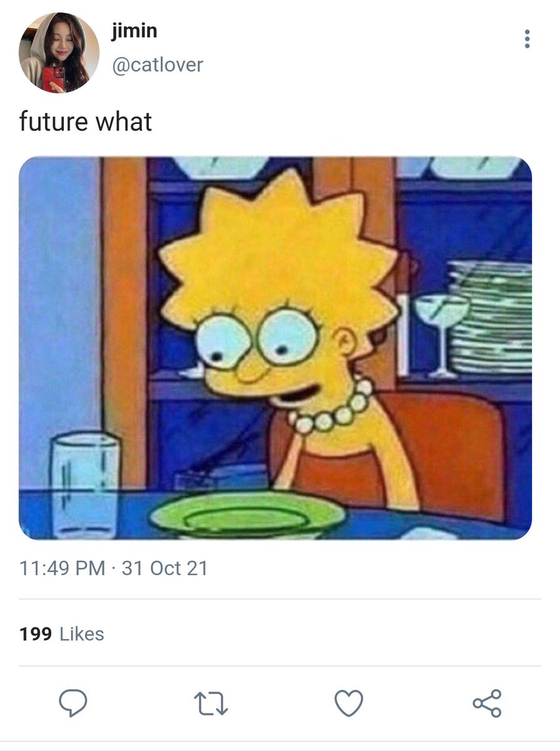
Task: Click Lisa's pearl necklace in the picture
Action: pos(332,409)
